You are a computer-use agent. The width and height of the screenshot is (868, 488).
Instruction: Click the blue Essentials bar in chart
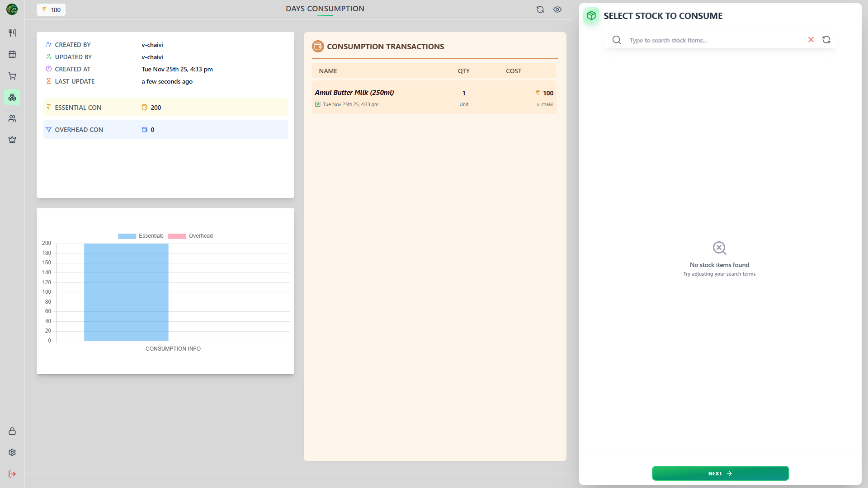pyautogui.click(x=126, y=292)
